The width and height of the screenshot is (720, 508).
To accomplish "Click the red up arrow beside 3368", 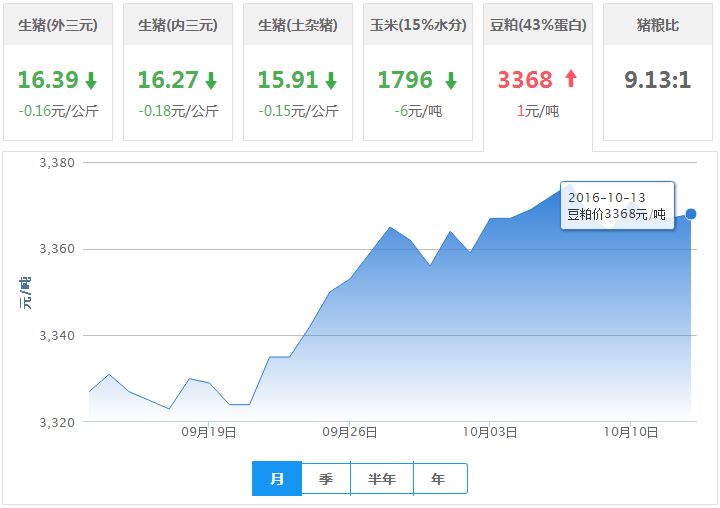I will [571, 78].
